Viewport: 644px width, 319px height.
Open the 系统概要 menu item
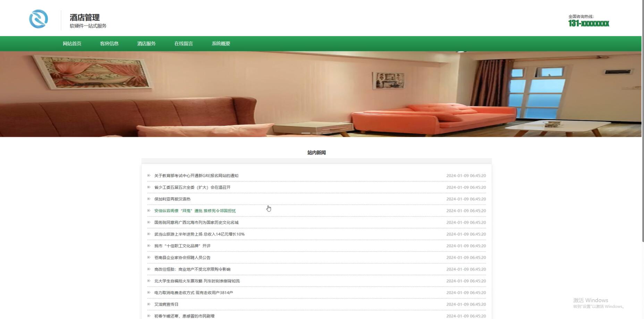point(220,43)
